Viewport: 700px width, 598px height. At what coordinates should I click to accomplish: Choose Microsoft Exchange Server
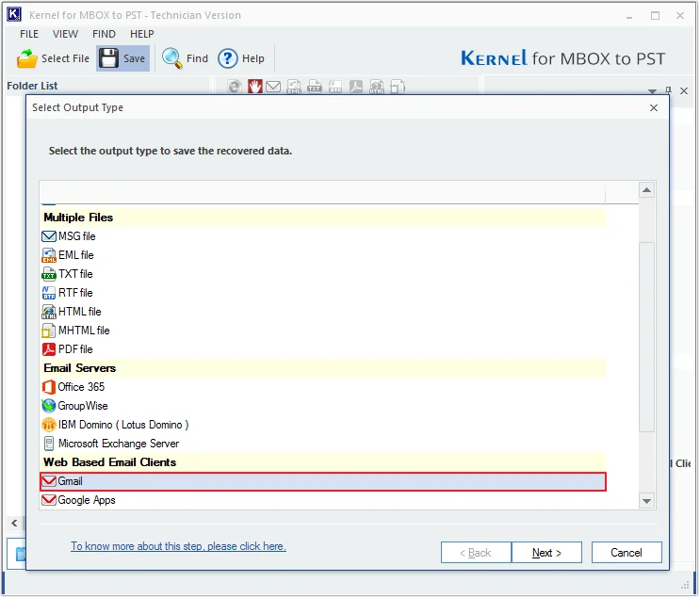[x=323, y=444]
